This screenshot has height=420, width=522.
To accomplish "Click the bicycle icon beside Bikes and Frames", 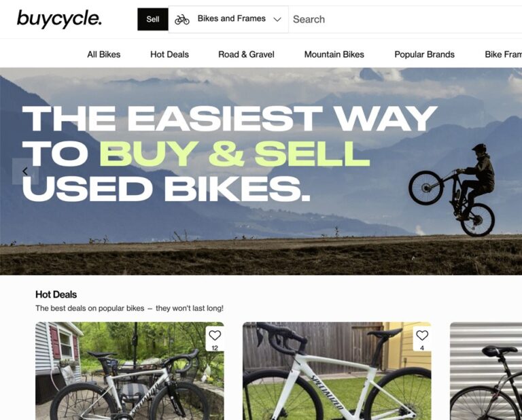I will [x=182, y=20].
